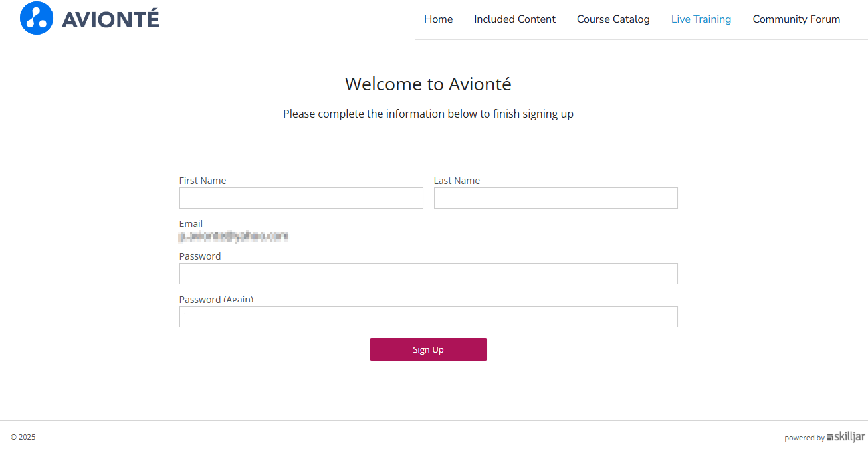Follow the powered by Skilljar link
Image resolution: width=868 pixels, height=451 pixels.
pyautogui.click(x=825, y=437)
